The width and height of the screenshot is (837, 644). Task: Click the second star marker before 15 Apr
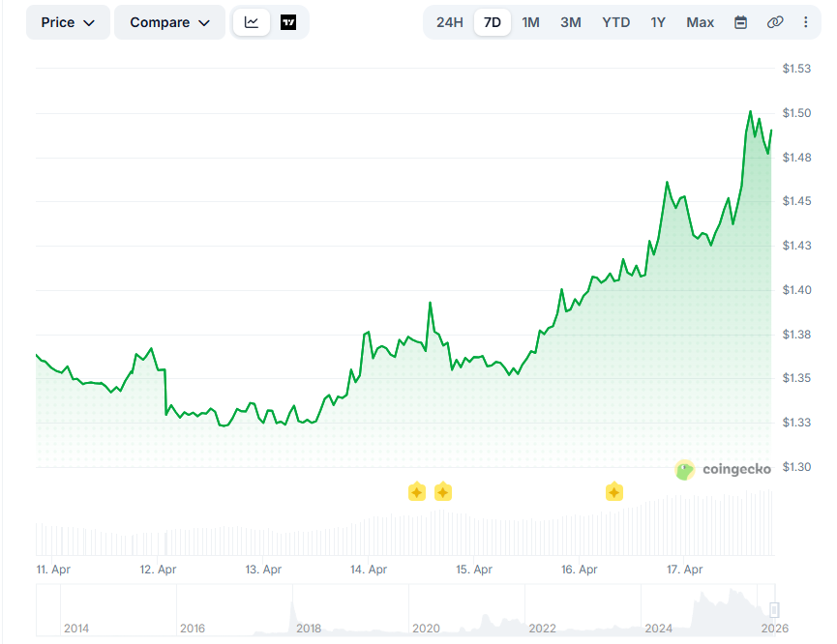(443, 492)
